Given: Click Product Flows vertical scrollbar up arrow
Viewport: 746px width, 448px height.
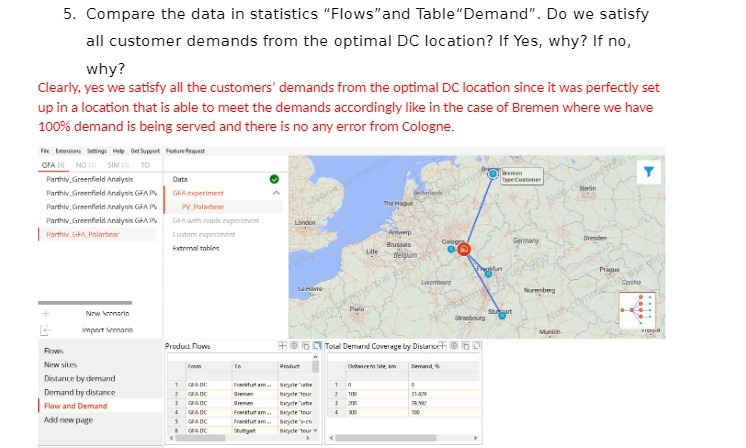Looking at the screenshot, I should click(x=315, y=357).
